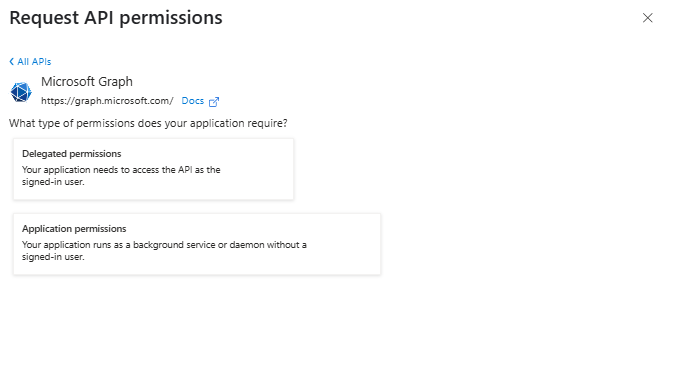Open the Microsoft Graph Docs link
Image resolution: width=676 pixels, height=382 pixels.
(192, 101)
